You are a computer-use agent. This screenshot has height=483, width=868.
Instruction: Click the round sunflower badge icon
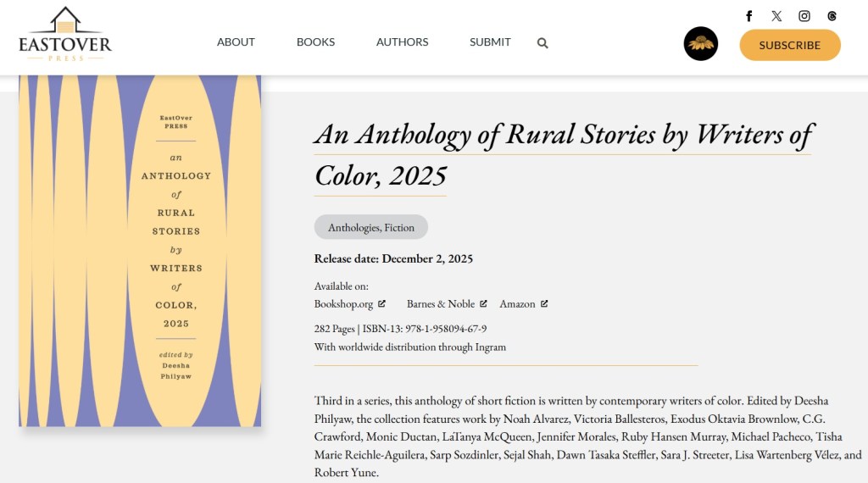tap(701, 44)
